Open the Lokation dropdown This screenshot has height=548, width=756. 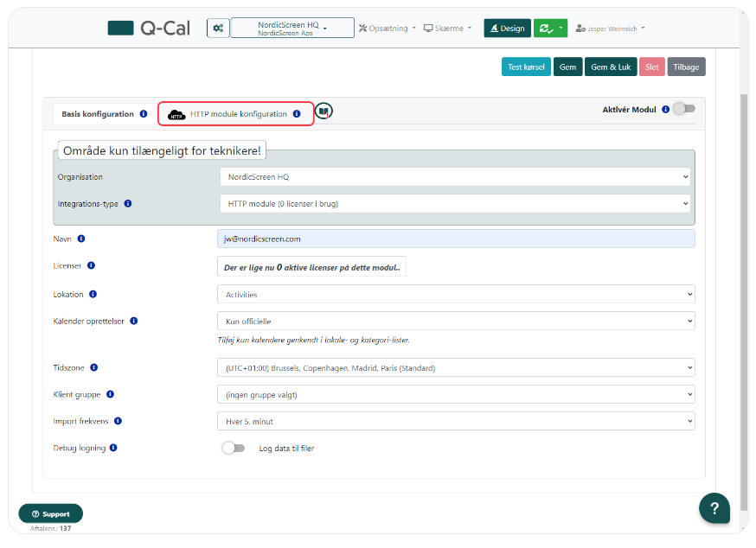pos(456,295)
